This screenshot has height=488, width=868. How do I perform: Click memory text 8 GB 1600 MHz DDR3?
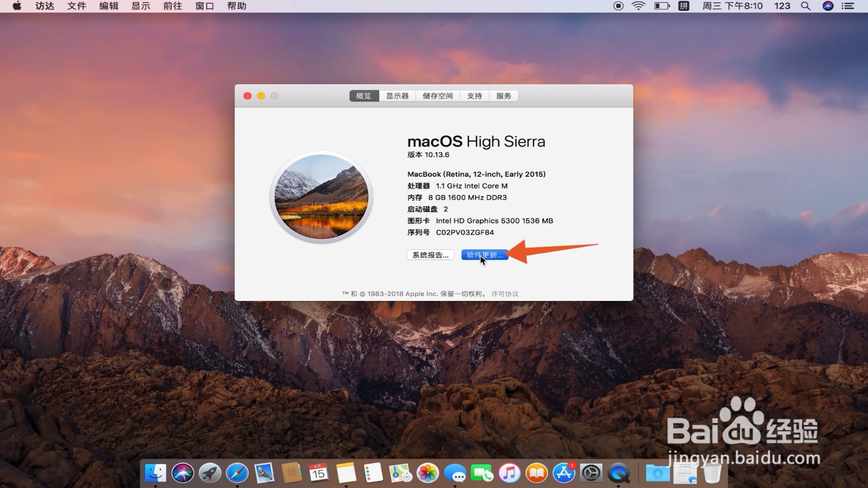coord(468,197)
